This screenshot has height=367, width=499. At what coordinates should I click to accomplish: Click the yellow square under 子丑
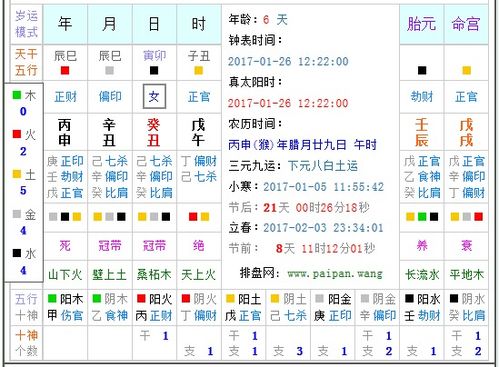click(x=199, y=71)
